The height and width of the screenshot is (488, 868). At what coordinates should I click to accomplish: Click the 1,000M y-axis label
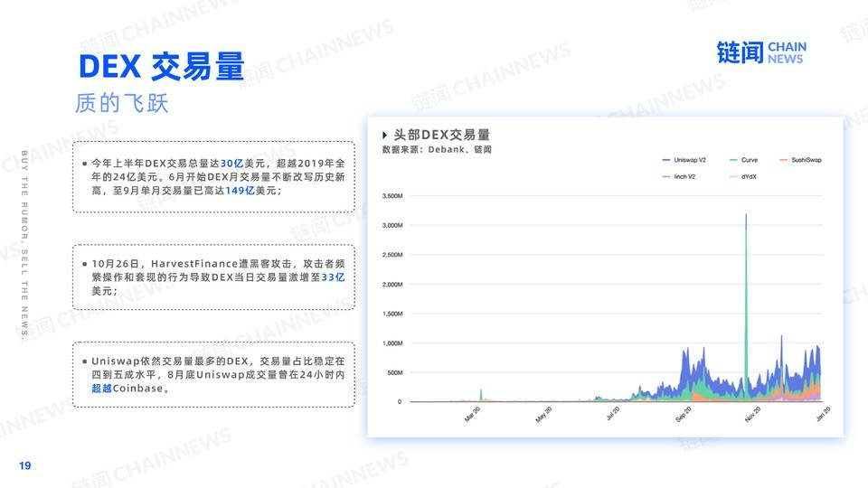392,343
